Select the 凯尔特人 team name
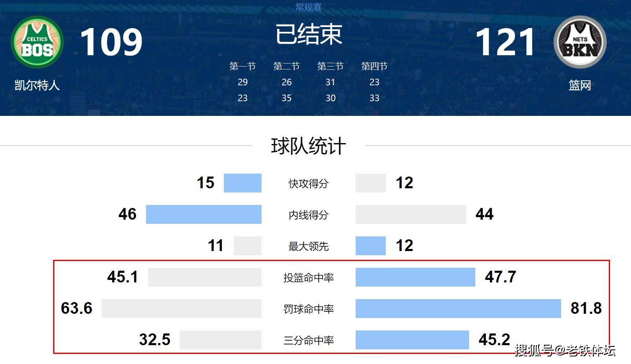 click(x=37, y=85)
